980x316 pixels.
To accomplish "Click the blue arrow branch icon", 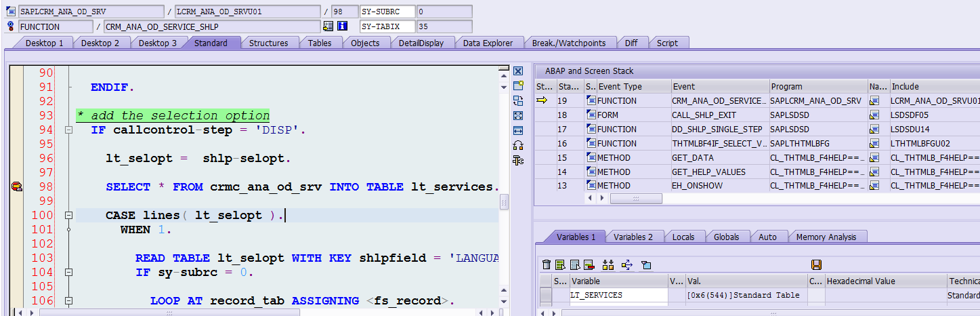I will [x=626, y=264].
